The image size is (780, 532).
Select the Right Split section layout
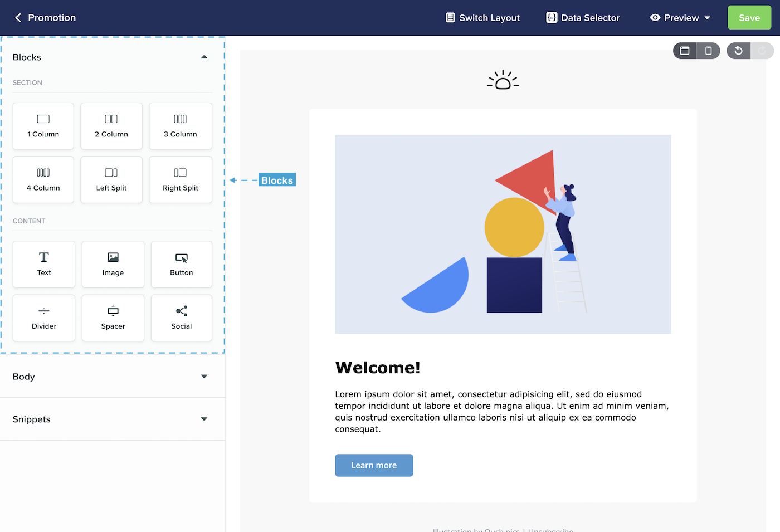tap(180, 179)
